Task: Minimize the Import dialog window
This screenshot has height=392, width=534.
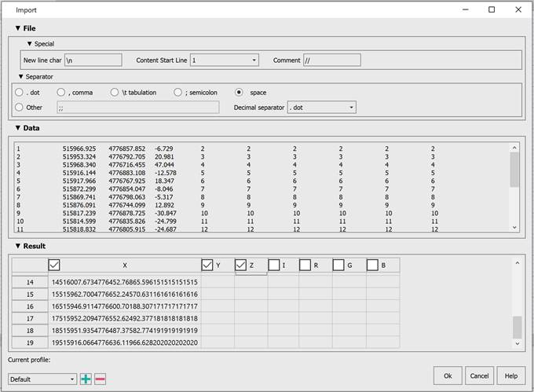Action: coord(465,9)
